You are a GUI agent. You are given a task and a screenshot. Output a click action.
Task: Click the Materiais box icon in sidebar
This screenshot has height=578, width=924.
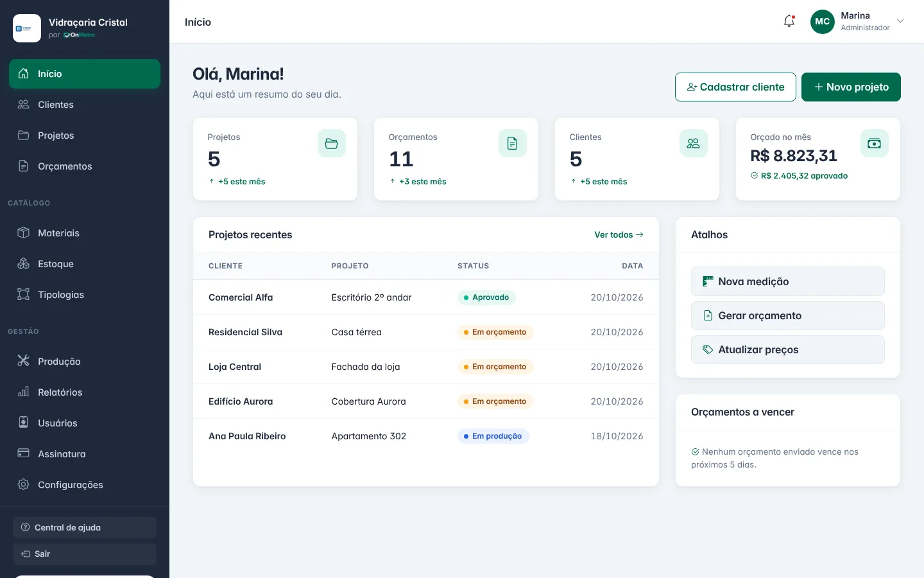point(24,233)
